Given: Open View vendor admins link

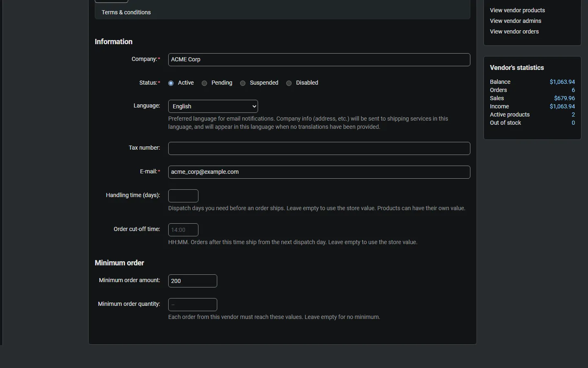Looking at the screenshot, I should click(x=516, y=21).
